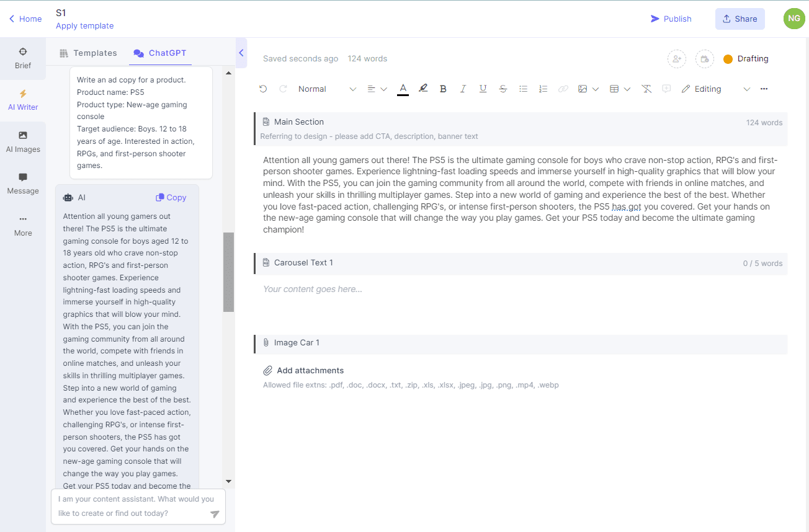The width and height of the screenshot is (809, 532).
Task: Click the undo icon in toolbar
Action: tap(263, 89)
